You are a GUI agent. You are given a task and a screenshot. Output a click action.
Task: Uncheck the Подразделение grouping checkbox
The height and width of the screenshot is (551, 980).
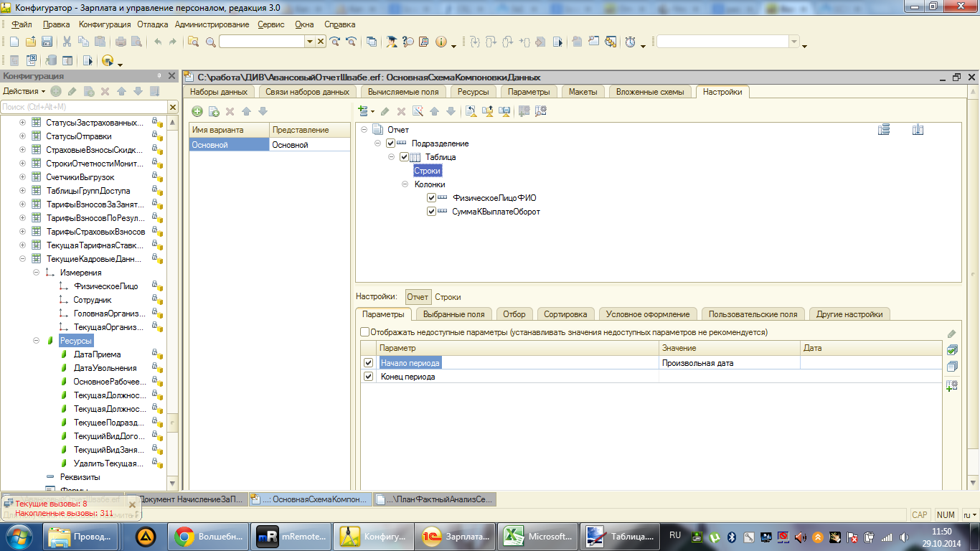[x=390, y=143]
